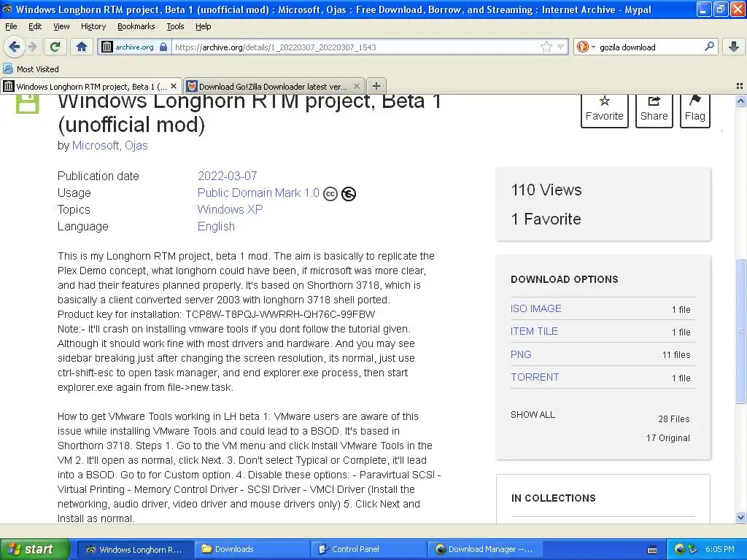Click the archive.org site identity padlock

coord(163,47)
